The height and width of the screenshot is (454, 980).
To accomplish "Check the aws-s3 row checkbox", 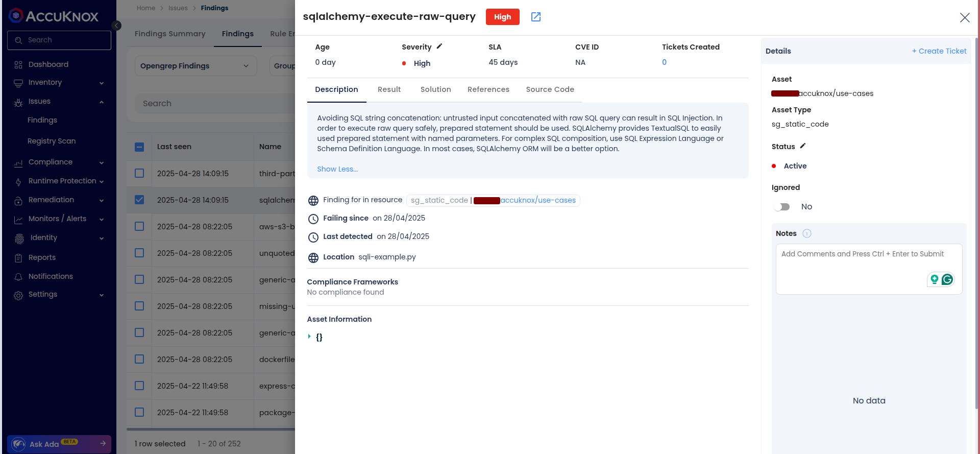I will pos(139,226).
